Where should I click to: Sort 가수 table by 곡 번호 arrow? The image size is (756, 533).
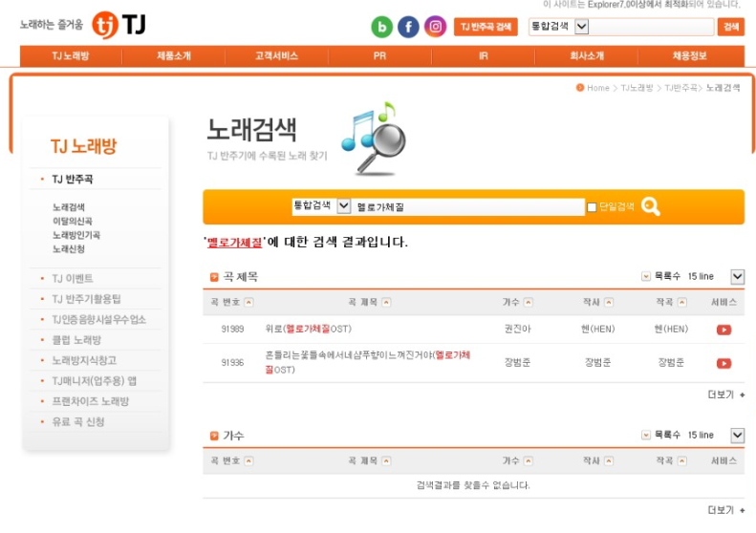[248, 461]
